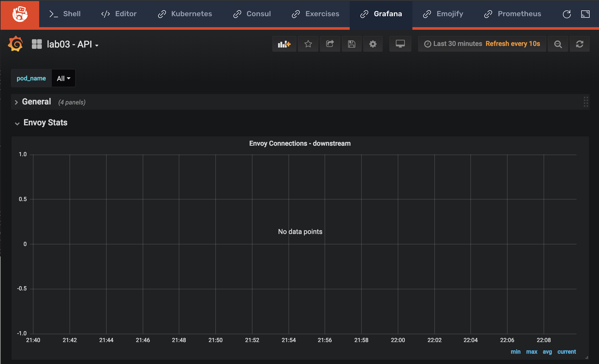Click the No data points message
Image resolution: width=599 pixels, height=364 pixels.
pyautogui.click(x=300, y=232)
